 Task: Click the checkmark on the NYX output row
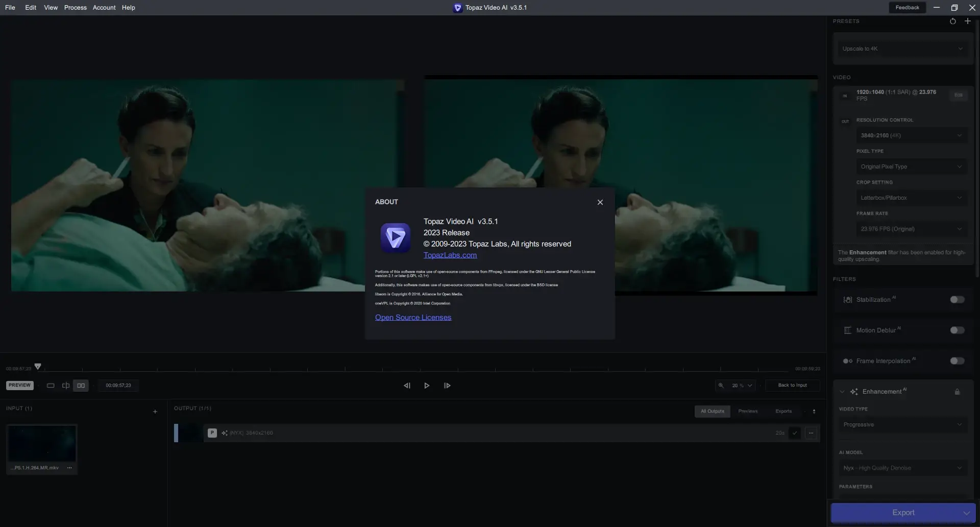tap(794, 433)
